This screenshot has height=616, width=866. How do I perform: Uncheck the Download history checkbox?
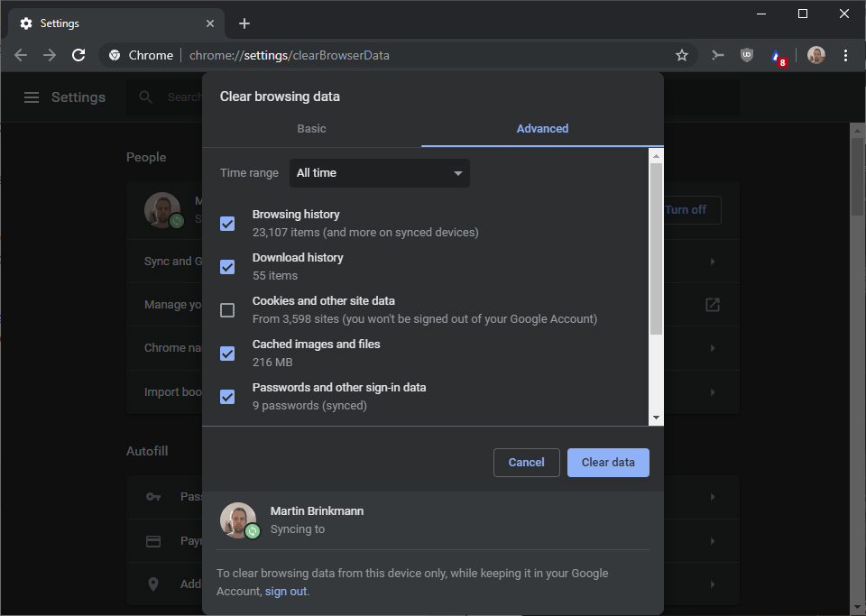[x=227, y=267]
